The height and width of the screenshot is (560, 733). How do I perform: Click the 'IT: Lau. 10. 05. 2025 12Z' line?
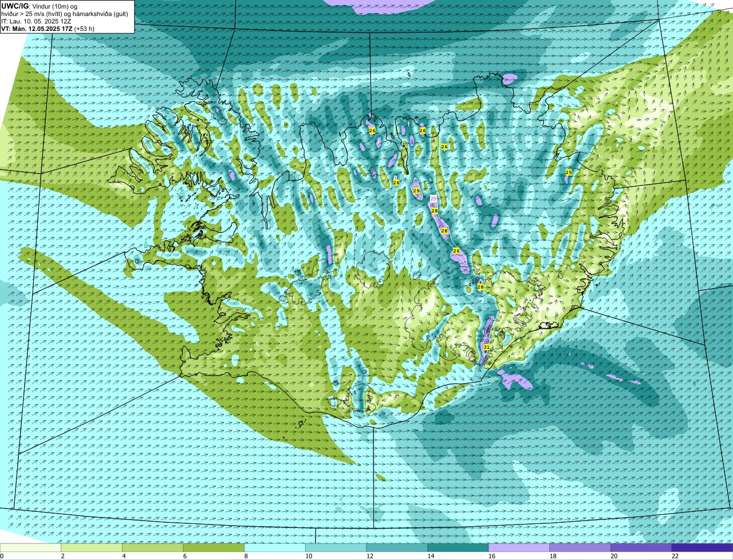click(x=36, y=21)
